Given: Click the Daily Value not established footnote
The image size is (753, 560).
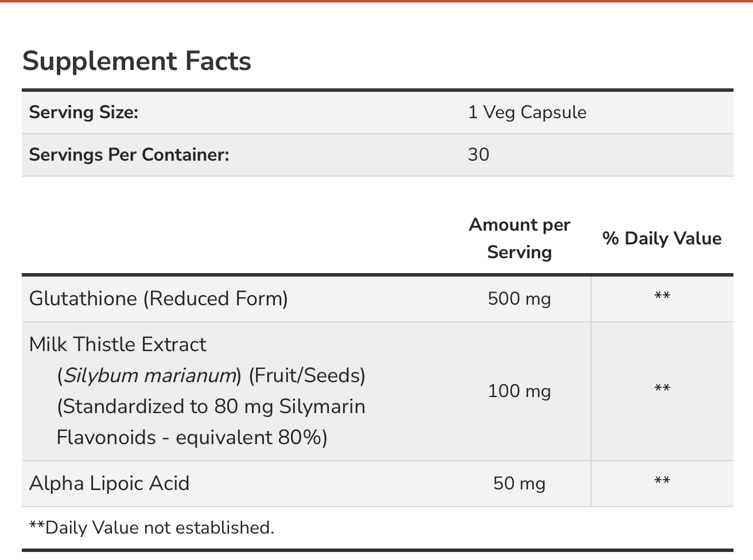Looking at the screenshot, I should coord(152,527).
